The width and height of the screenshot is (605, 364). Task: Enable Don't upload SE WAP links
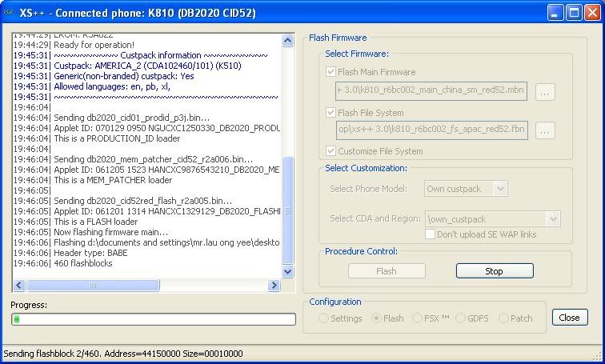tap(431, 234)
